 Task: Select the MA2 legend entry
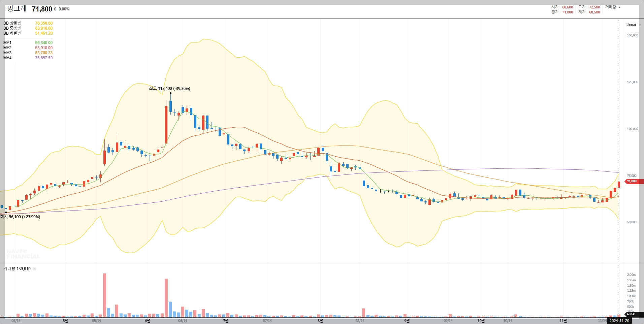[28, 48]
